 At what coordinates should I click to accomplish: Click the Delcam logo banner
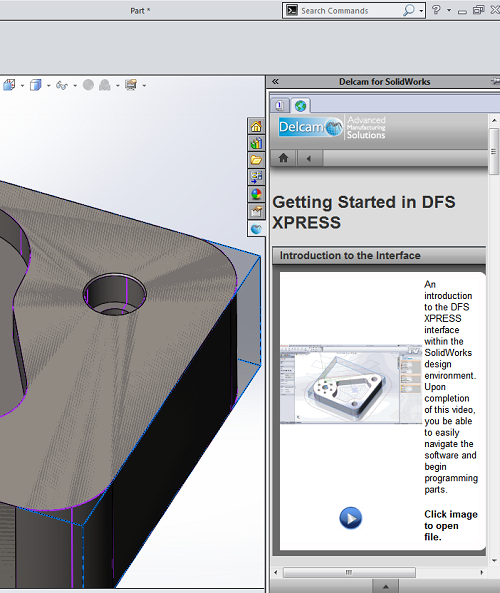(x=332, y=127)
